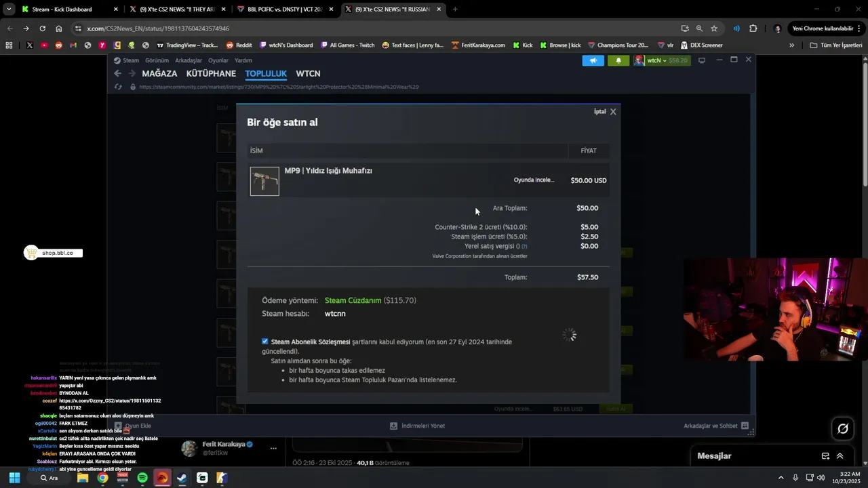Click Steam forward navigation arrow
The height and width of the screenshot is (488, 868).
point(131,73)
